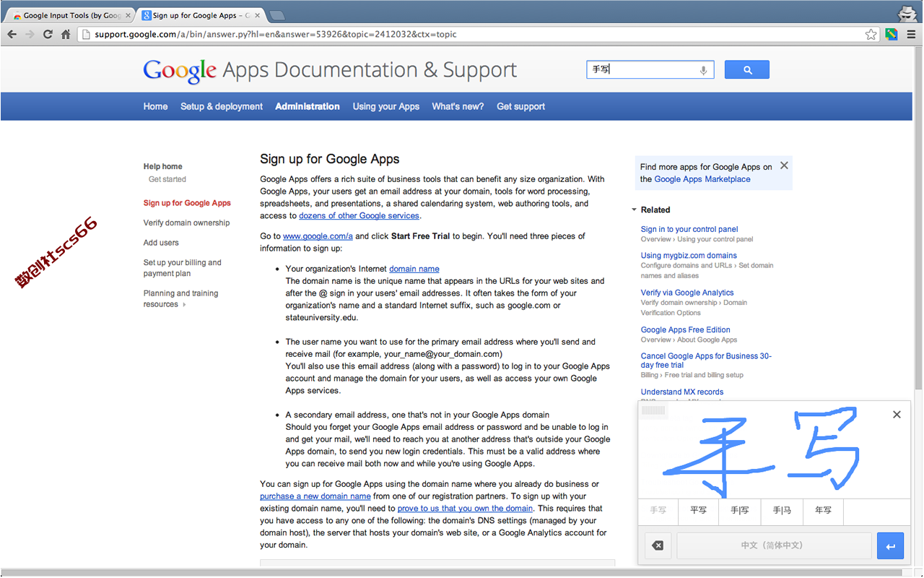Screen dimensions: 924x578
Task: Open Get support menu item
Action: point(520,106)
